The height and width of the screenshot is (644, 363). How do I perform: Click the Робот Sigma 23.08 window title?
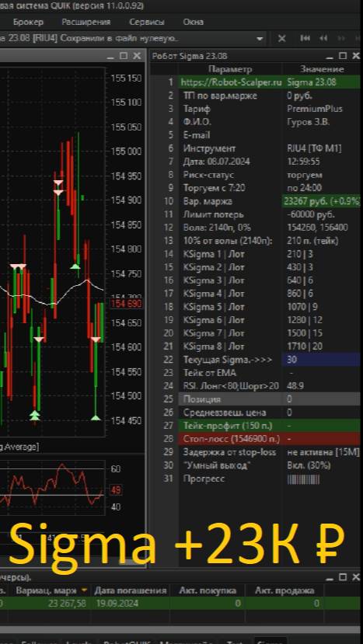click(x=190, y=56)
